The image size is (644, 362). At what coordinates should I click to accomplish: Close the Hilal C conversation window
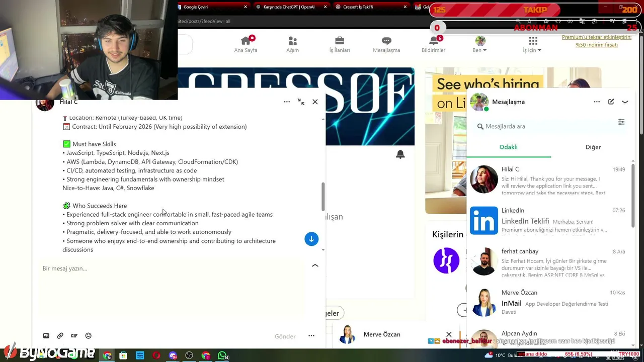(315, 102)
